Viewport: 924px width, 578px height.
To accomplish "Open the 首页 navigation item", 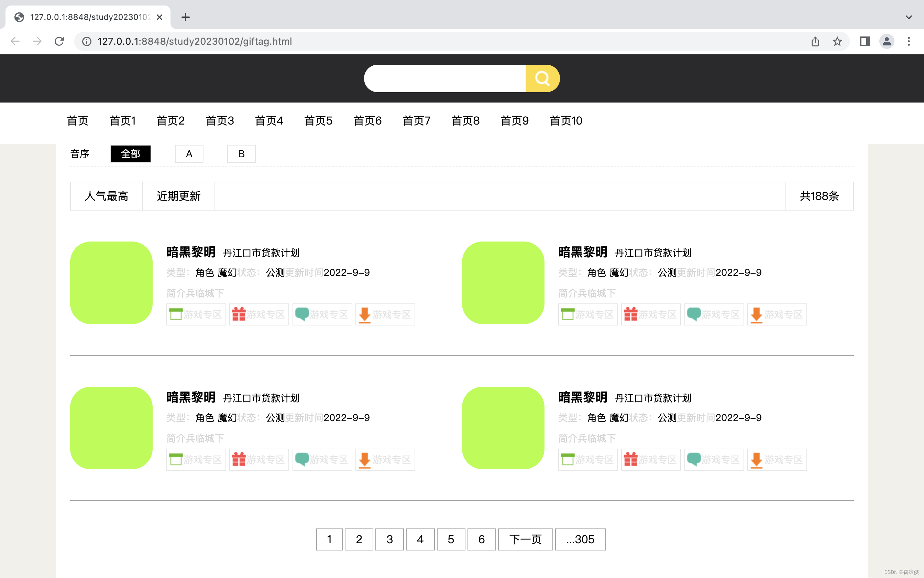I will click(x=77, y=121).
